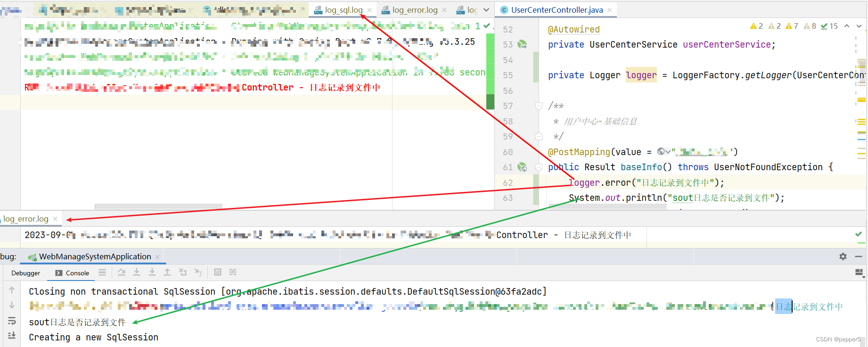Click console line 'sout日志是否记录到文件'
This screenshot has height=347, width=868.
pos(77,322)
